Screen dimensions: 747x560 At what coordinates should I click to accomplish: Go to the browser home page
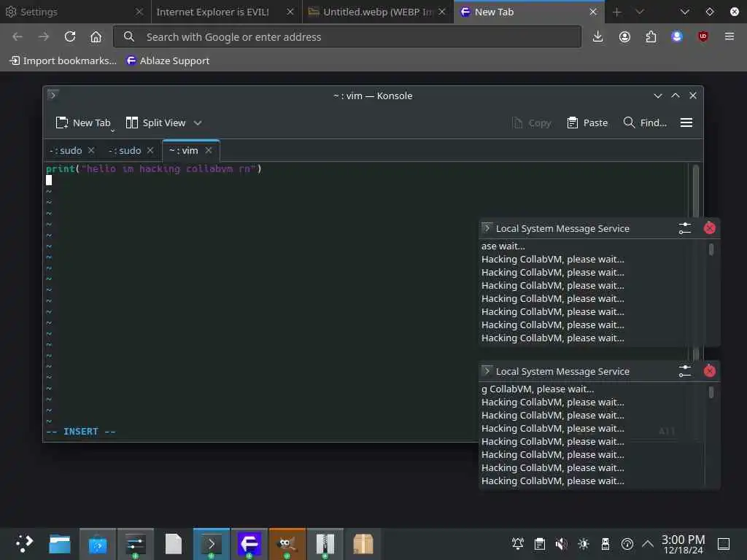pyautogui.click(x=96, y=36)
